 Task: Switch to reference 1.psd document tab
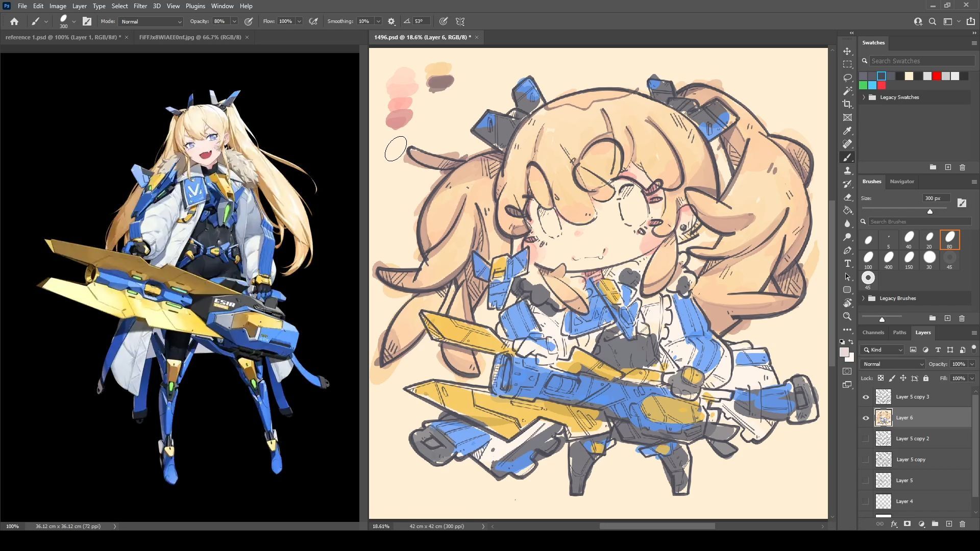click(63, 37)
